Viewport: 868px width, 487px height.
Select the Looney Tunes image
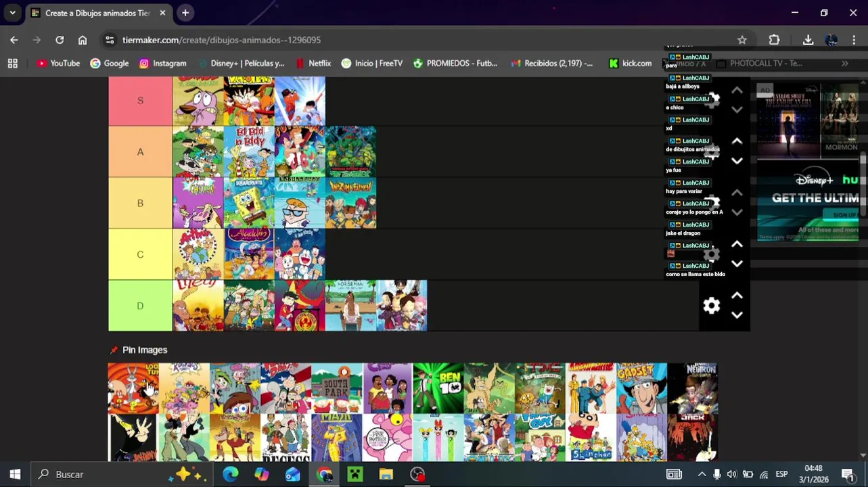(x=133, y=388)
